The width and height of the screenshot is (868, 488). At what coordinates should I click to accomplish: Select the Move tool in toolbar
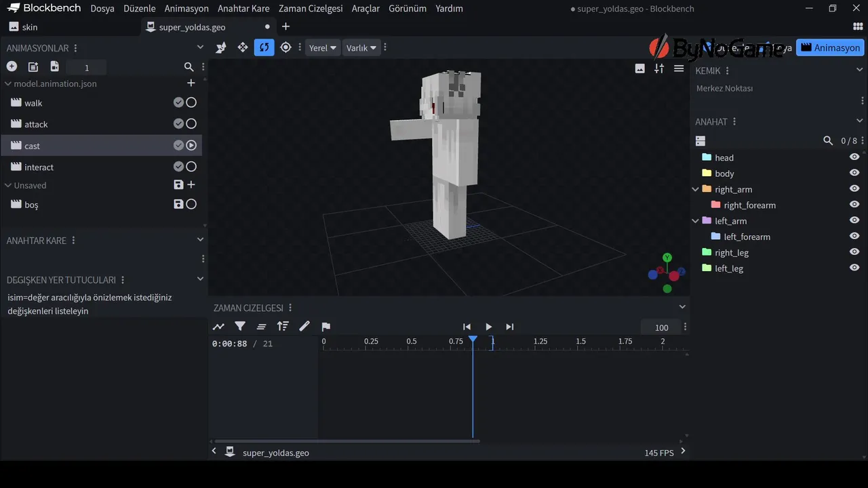[x=242, y=47]
